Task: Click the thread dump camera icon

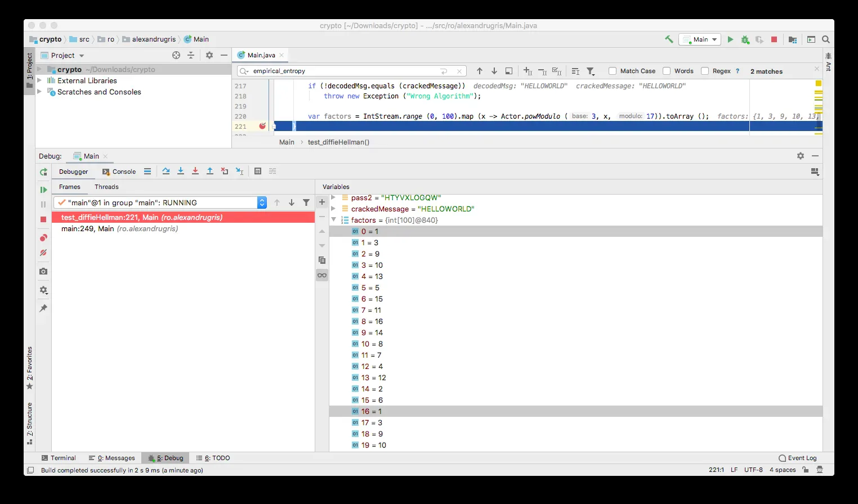Action: tap(43, 271)
